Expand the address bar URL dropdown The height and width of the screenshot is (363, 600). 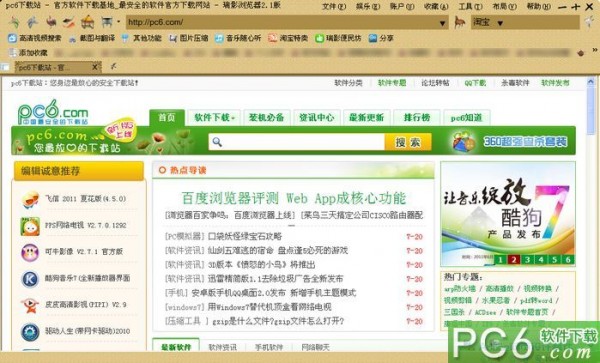[x=442, y=23]
